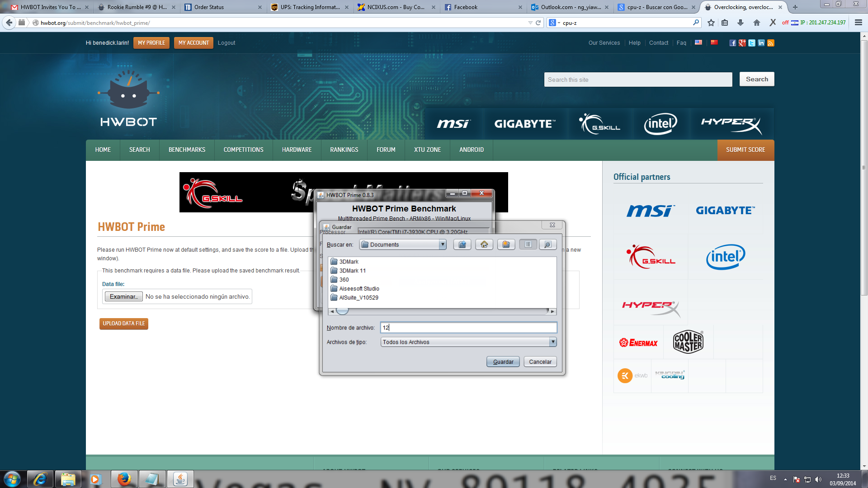Image resolution: width=868 pixels, height=488 pixels.
Task: Click the MSI logo in sponsor banner
Action: click(453, 123)
